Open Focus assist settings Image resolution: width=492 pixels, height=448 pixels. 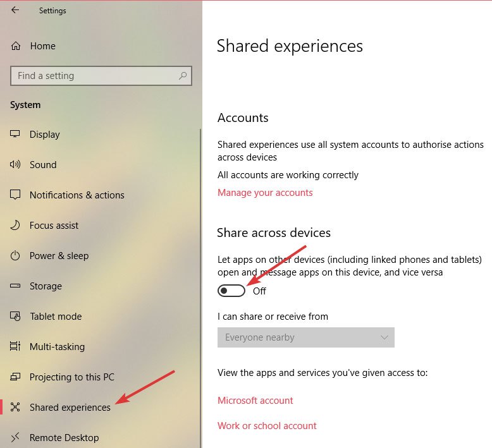coord(54,226)
